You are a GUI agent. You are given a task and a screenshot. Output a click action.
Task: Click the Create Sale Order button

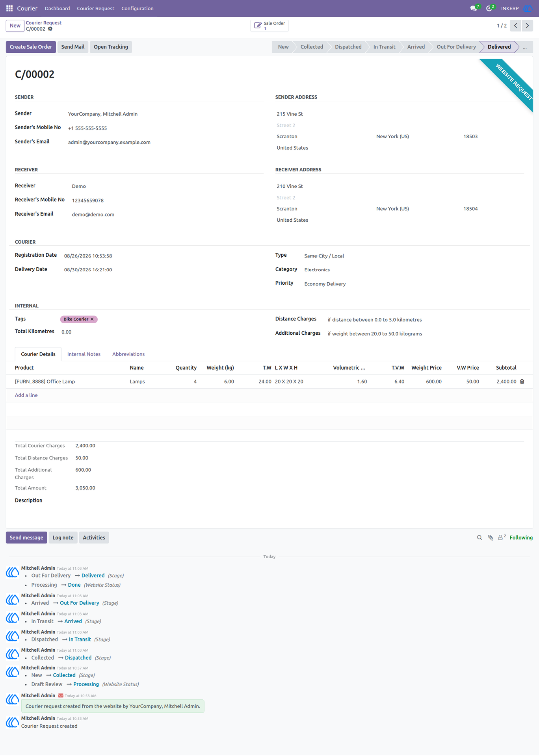click(31, 47)
